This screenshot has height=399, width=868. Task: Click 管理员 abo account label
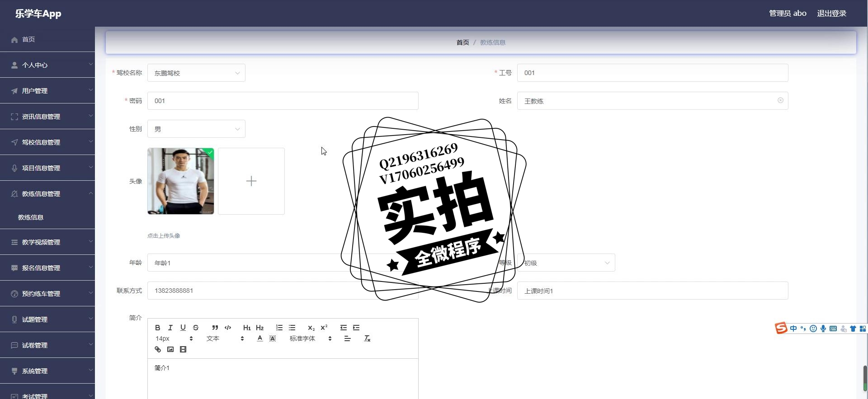click(x=788, y=14)
